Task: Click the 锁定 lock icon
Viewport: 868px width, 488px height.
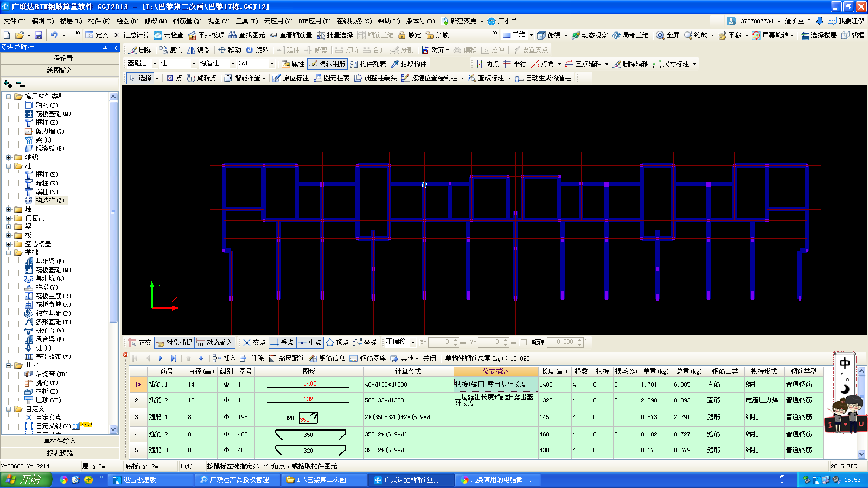Action: pos(410,35)
